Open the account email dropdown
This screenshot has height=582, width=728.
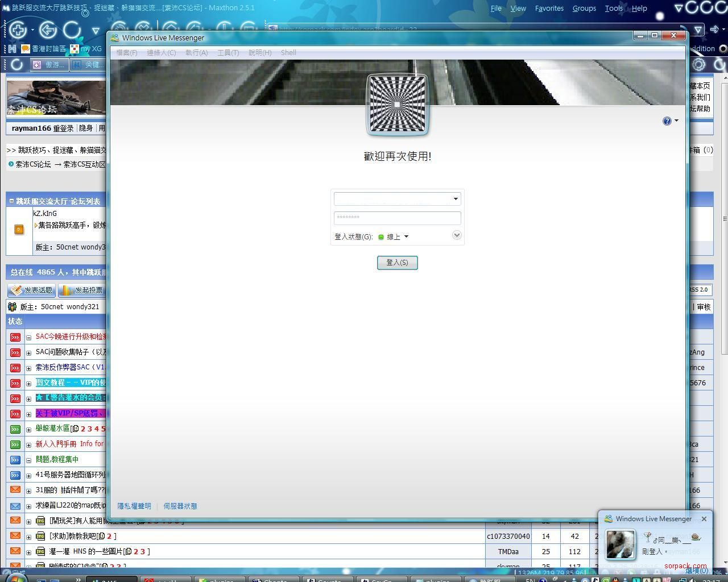pos(455,199)
